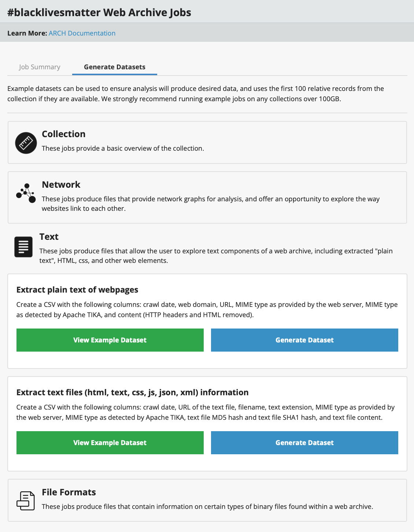Viewport: 414px width, 532px height.
Task: Select the Generate Datasets tab
Action: pos(115,67)
